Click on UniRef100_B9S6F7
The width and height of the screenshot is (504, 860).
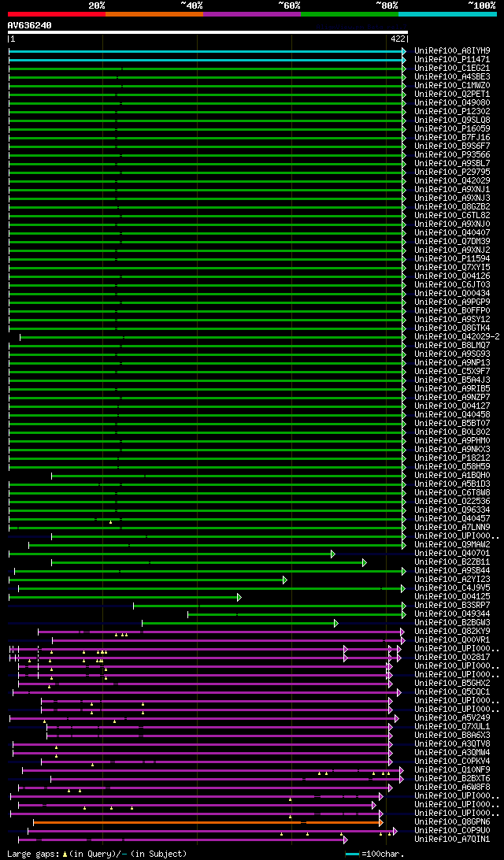pos(453,146)
